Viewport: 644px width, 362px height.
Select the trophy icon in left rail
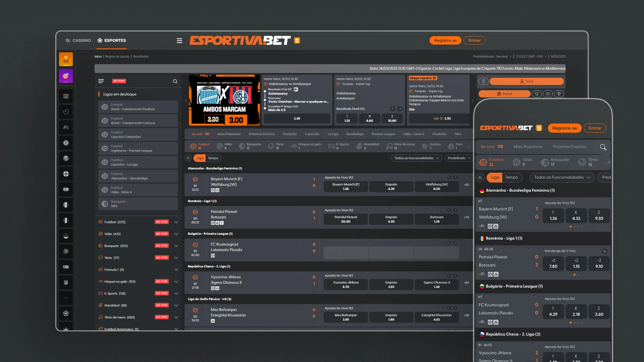click(x=66, y=59)
